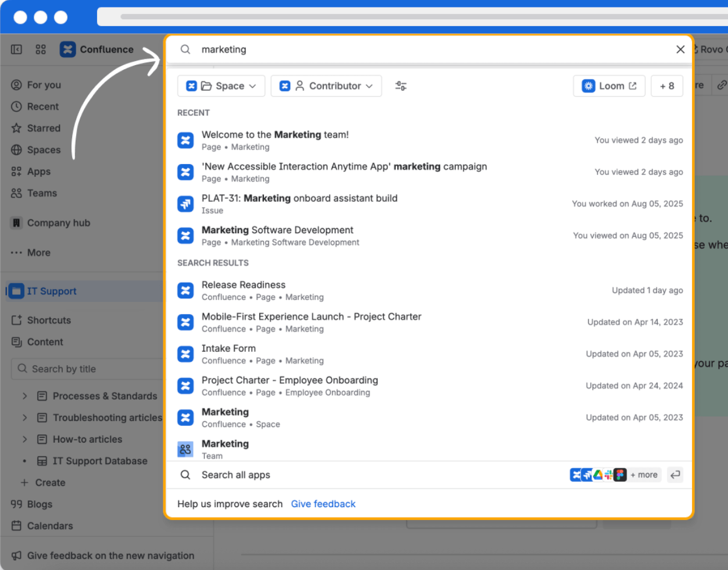Open IT Support Database

coord(100,461)
